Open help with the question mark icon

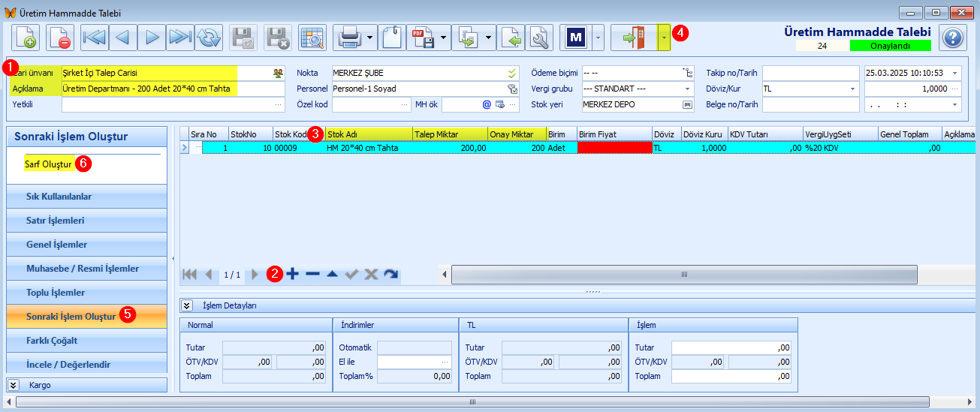coord(952,38)
